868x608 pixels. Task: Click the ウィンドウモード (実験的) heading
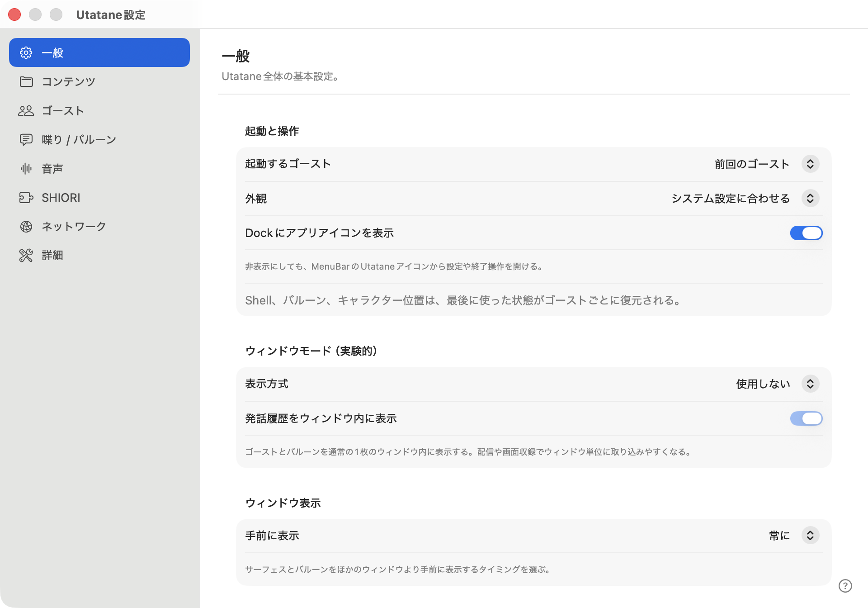311,351
